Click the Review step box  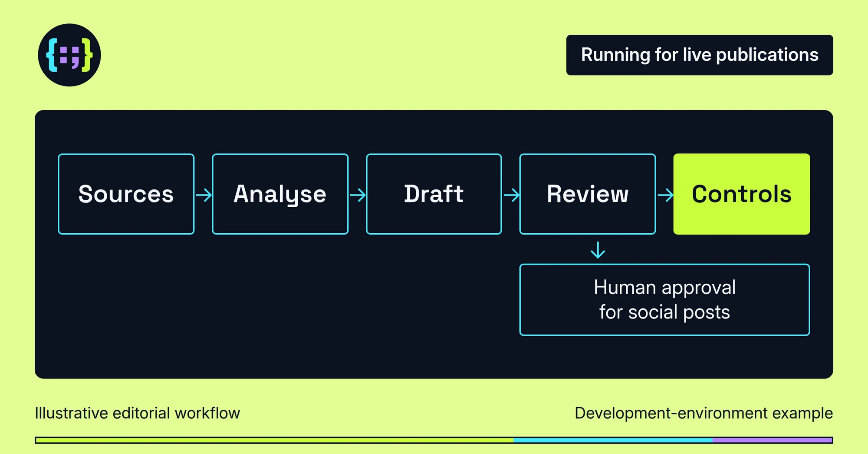tap(588, 194)
